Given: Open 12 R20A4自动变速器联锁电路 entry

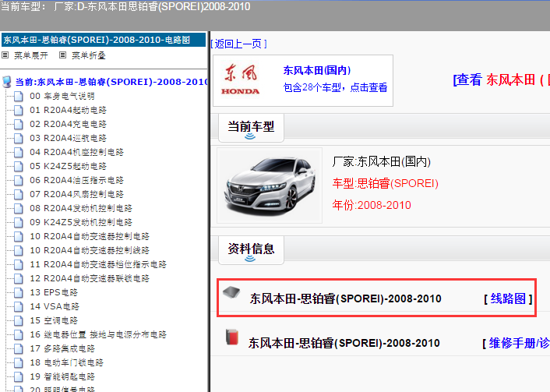Looking at the screenshot, I should (x=90, y=279).
